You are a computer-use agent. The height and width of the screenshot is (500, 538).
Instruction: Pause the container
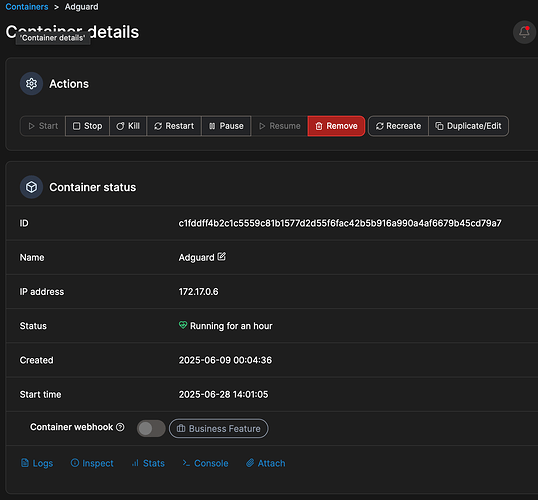click(x=226, y=126)
